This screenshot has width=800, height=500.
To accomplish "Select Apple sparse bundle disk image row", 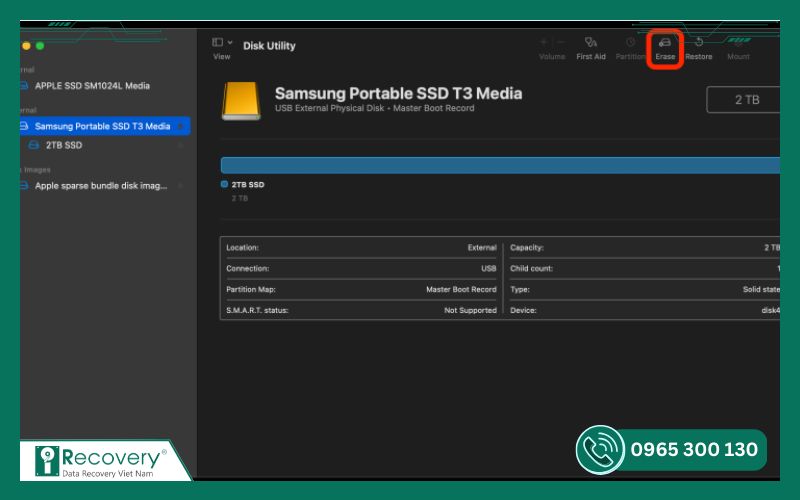I will coord(101,186).
